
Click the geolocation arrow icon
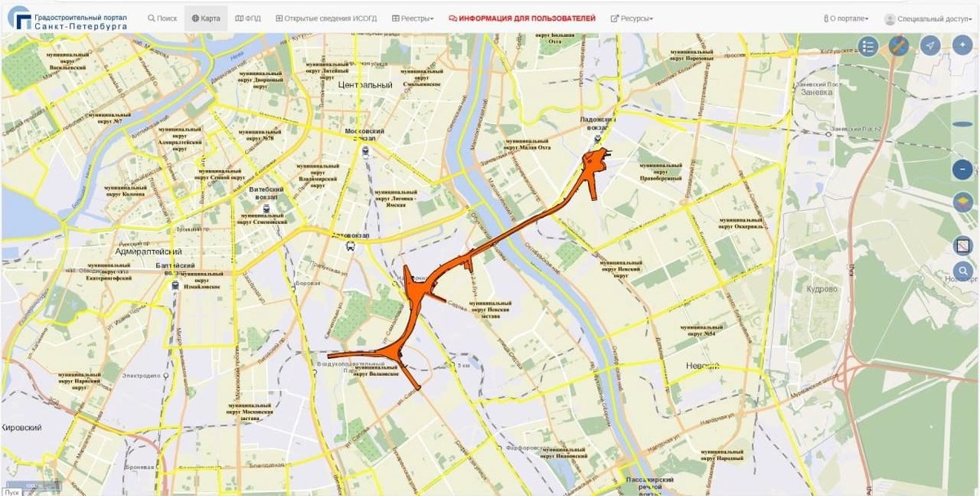(930, 46)
